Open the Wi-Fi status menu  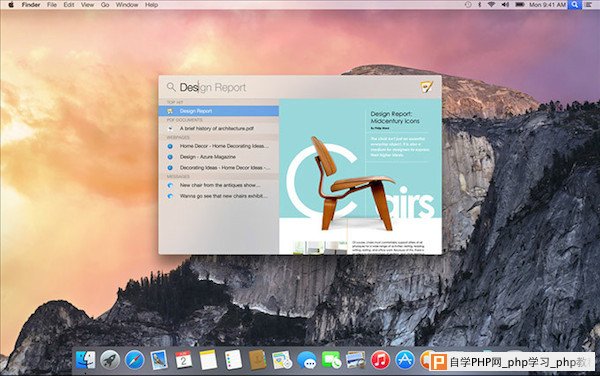click(492, 5)
